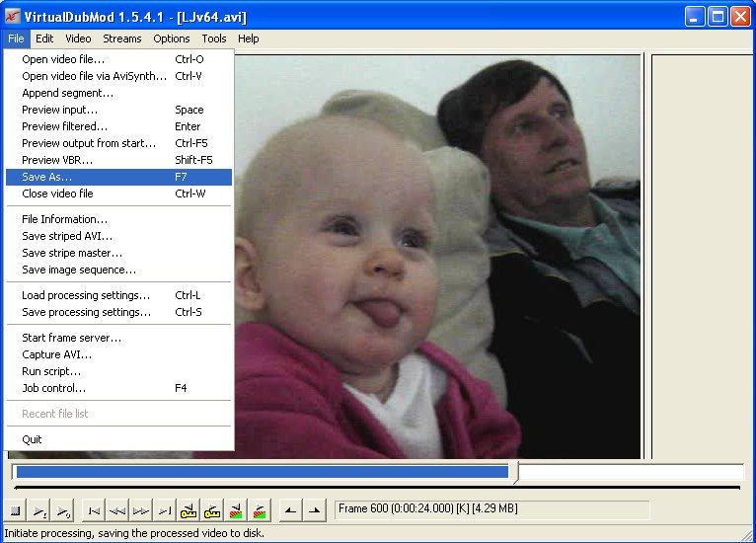Open File Information… dialog
The width and height of the screenshot is (756, 543).
click(118, 219)
